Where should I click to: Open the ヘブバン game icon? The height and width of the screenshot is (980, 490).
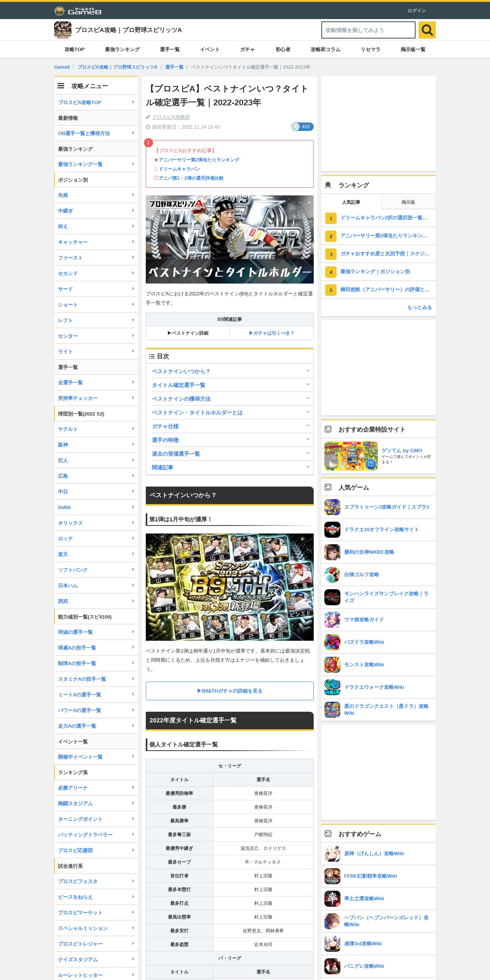(x=332, y=921)
